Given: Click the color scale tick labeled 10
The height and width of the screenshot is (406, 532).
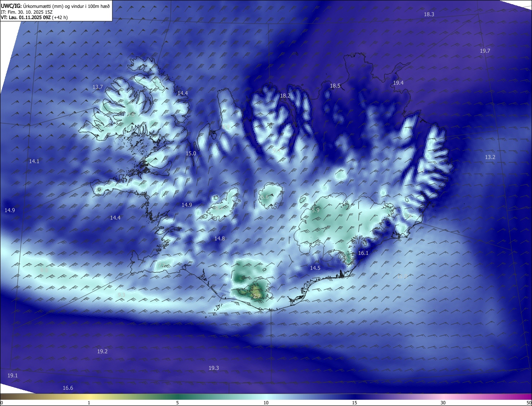Looking at the screenshot, I should [x=266, y=403].
